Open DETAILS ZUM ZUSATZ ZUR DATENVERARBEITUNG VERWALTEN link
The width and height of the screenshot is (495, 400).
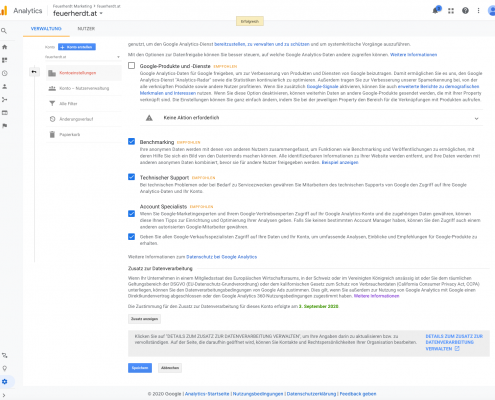(x=454, y=342)
